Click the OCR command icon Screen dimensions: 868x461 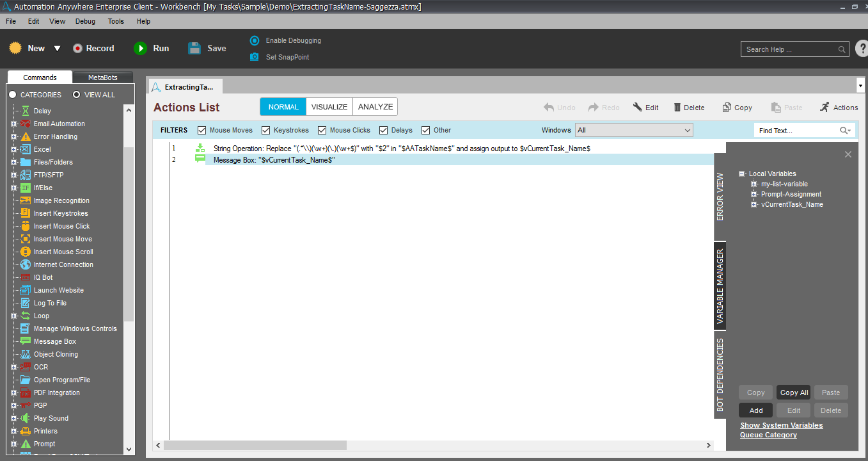point(26,367)
